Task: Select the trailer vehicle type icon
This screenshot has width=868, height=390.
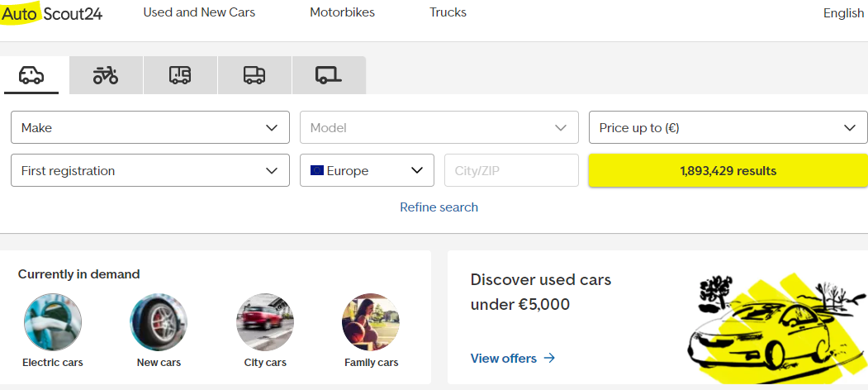Action: pos(328,76)
